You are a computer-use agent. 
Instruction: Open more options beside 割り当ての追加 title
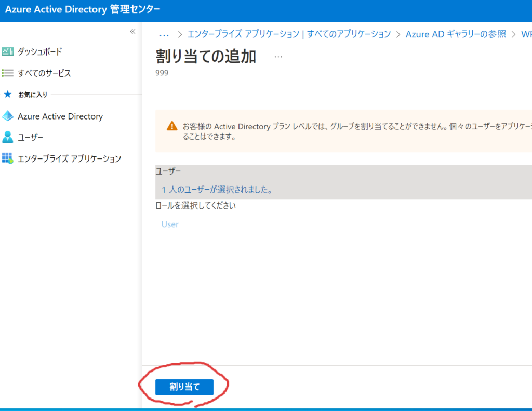click(x=278, y=57)
